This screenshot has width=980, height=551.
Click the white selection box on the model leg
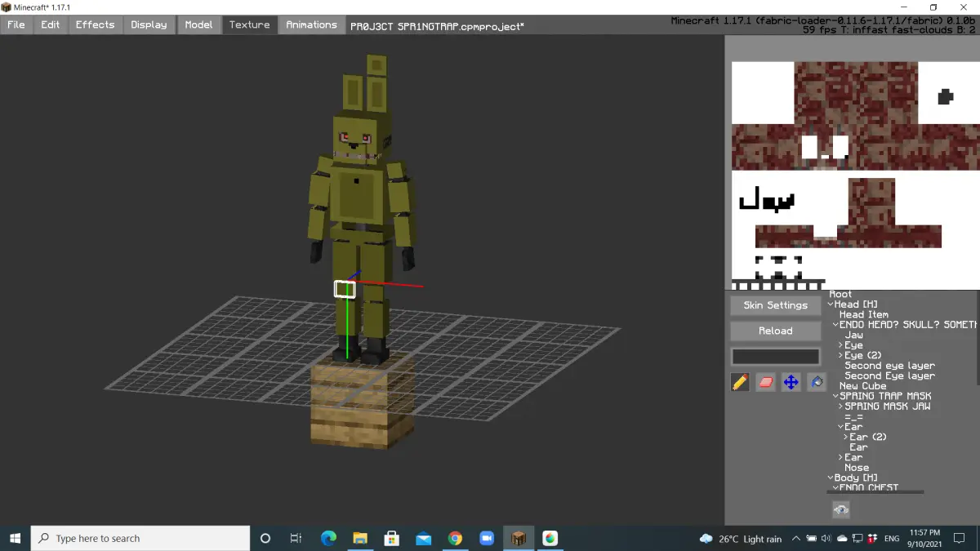point(345,289)
